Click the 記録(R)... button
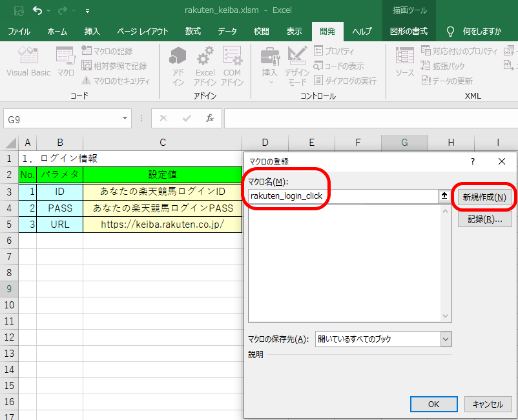Viewport: 518px width, 420px height. click(x=484, y=219)
